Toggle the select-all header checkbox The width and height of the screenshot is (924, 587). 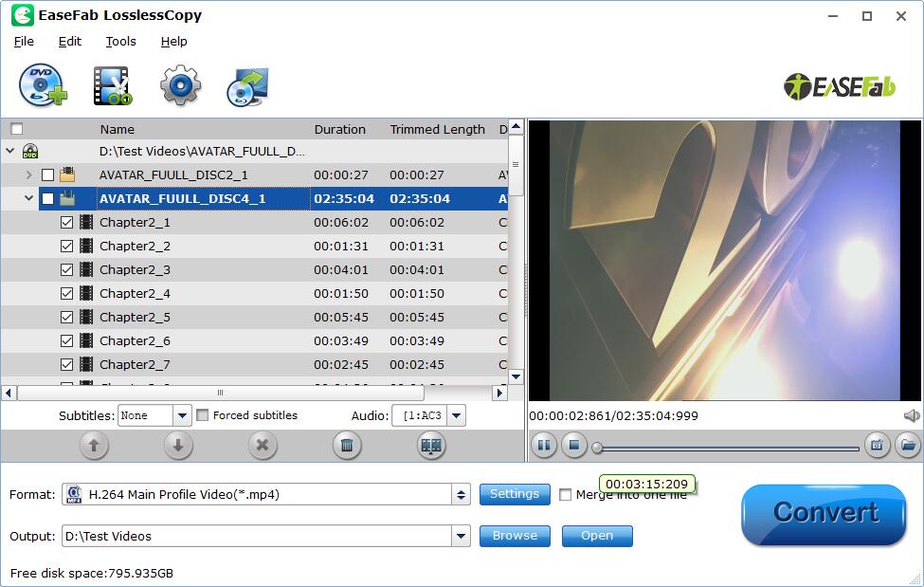tap(17, 129)
